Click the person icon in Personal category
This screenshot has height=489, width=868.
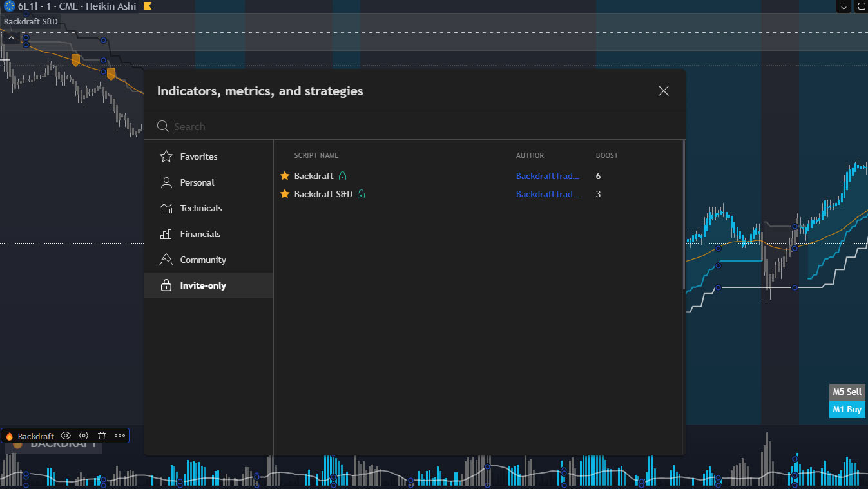coord(166,182)
